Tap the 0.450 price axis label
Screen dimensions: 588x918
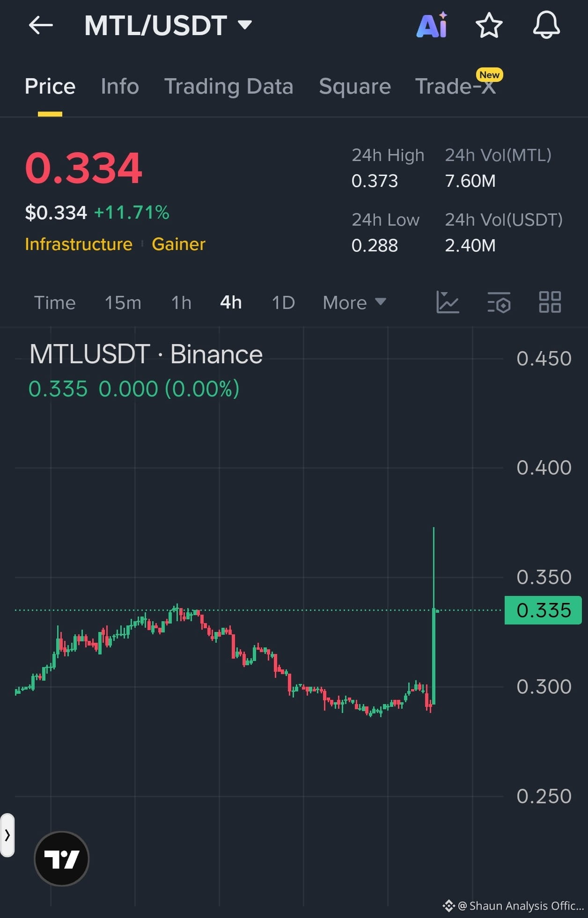click(x=544, y=359)
